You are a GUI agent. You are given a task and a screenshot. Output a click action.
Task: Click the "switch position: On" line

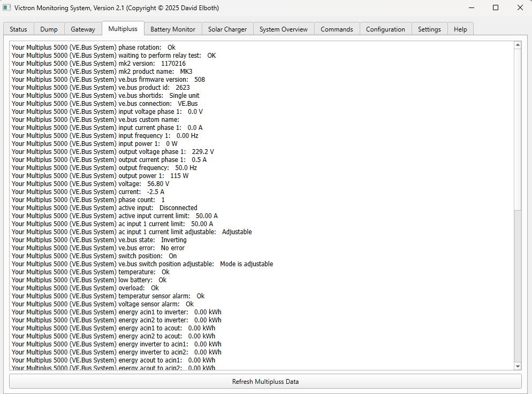[94, 256]
